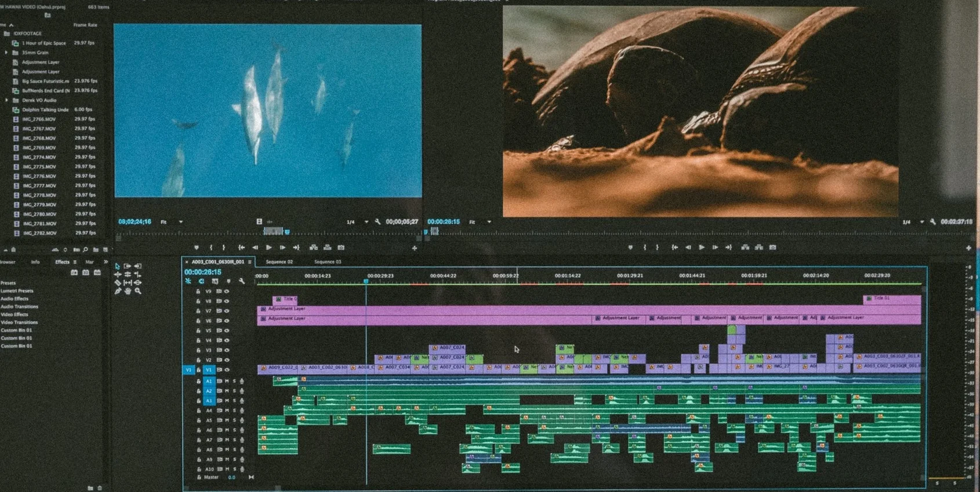Screen dimensions: 980x492
Task: Toggle V1 source patching button
Action: 188,370
